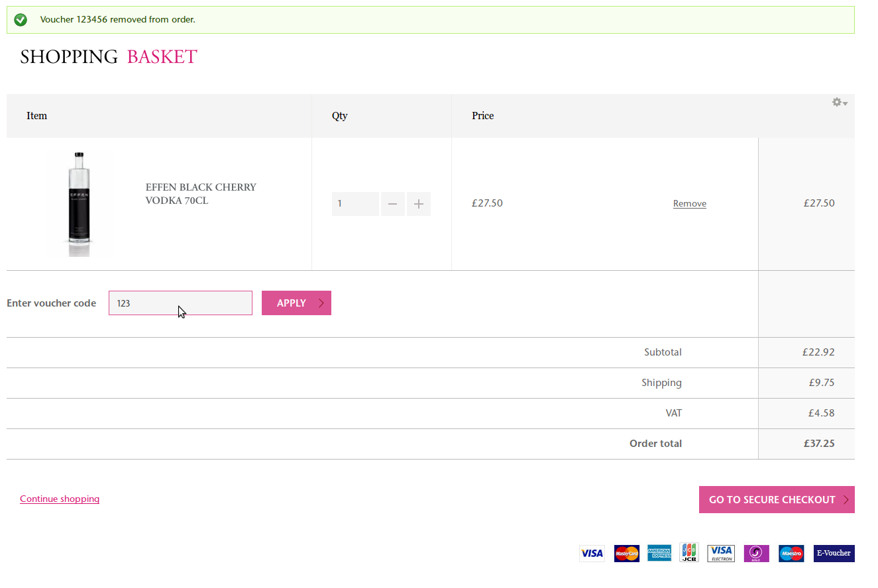Click the Maestro card logo
The height and width of the screenshot is (588, 878).
[791, 554]
